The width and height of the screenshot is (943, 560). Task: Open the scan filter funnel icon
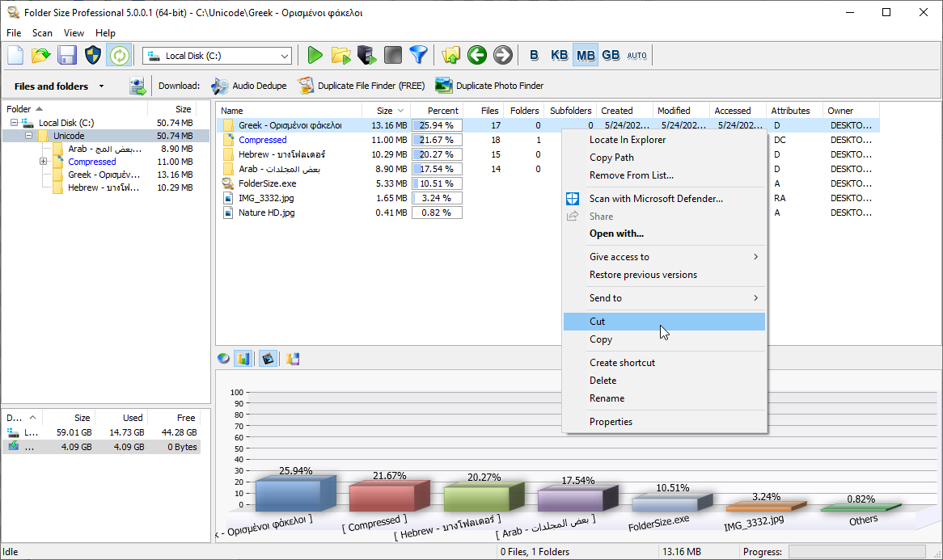419,54
